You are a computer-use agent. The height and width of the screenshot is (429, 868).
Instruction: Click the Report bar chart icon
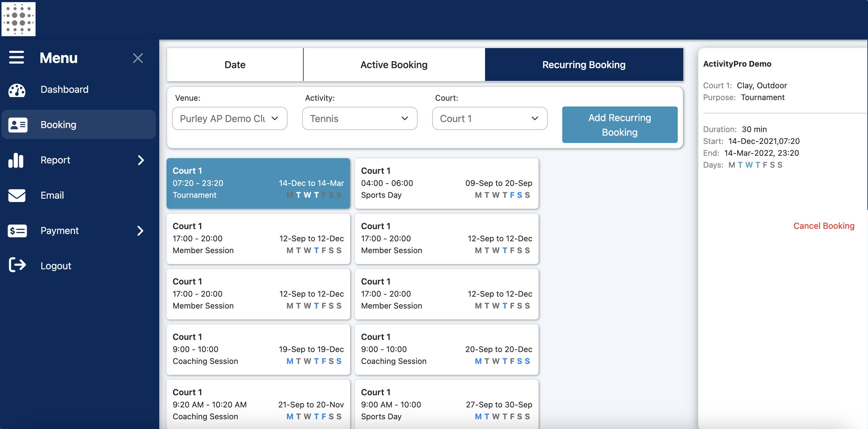coord(16,160)
